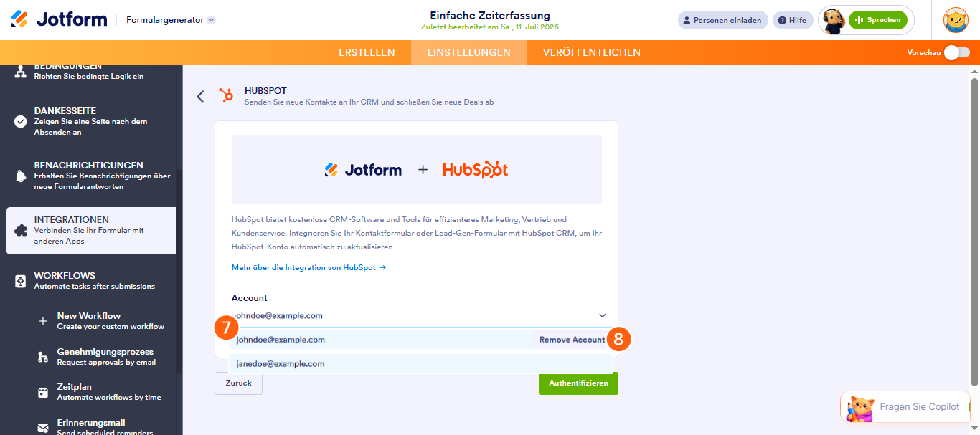Viewport: 980px width, 435px height.
Task: Click the HubSpot sprocket icon
Action: pyautogui.click(x=226, y=96)
